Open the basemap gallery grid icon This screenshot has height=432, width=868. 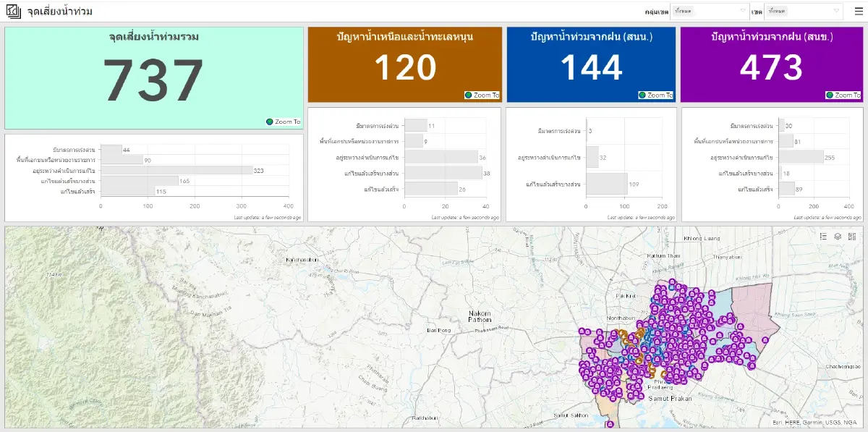tap(852, 237)
